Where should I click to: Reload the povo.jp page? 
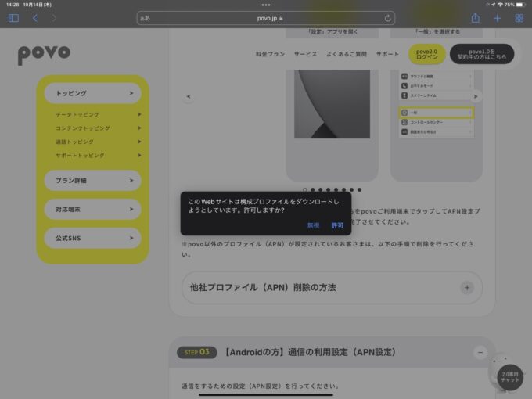click(x=387, y=18)
